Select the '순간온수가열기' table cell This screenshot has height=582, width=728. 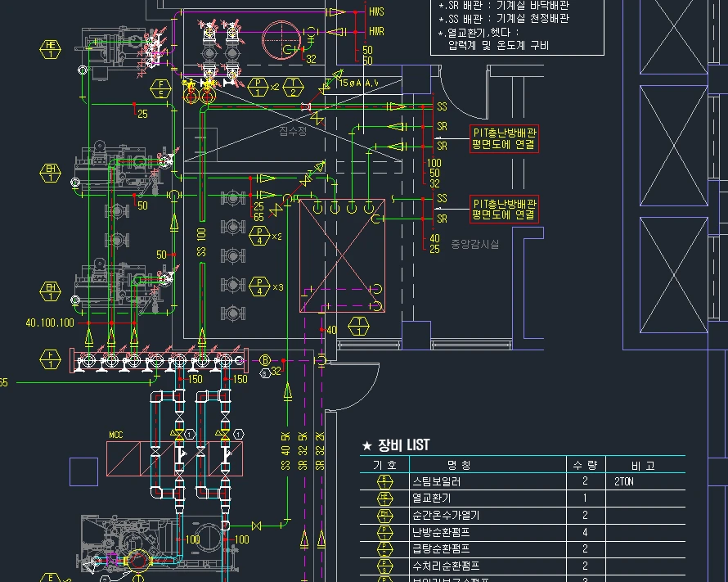coord(446,515)
